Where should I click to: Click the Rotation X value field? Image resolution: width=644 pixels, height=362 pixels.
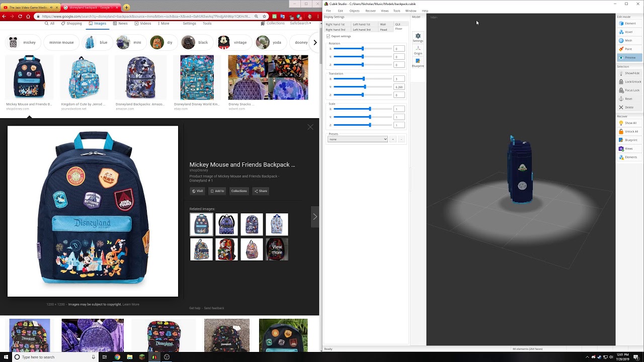tap(399, 49)
